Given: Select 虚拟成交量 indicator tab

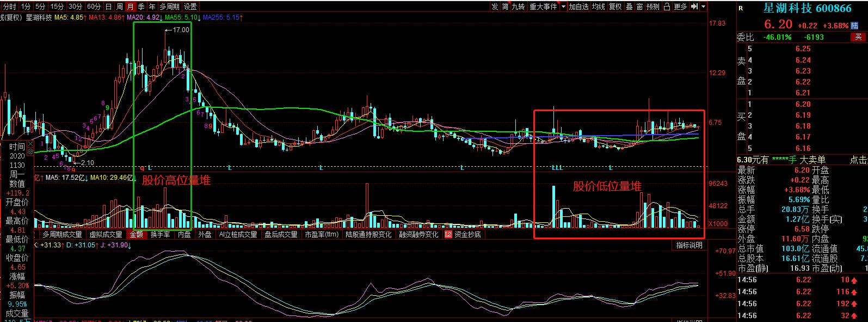Looking at the screenshot, I should tap(106, 234).
